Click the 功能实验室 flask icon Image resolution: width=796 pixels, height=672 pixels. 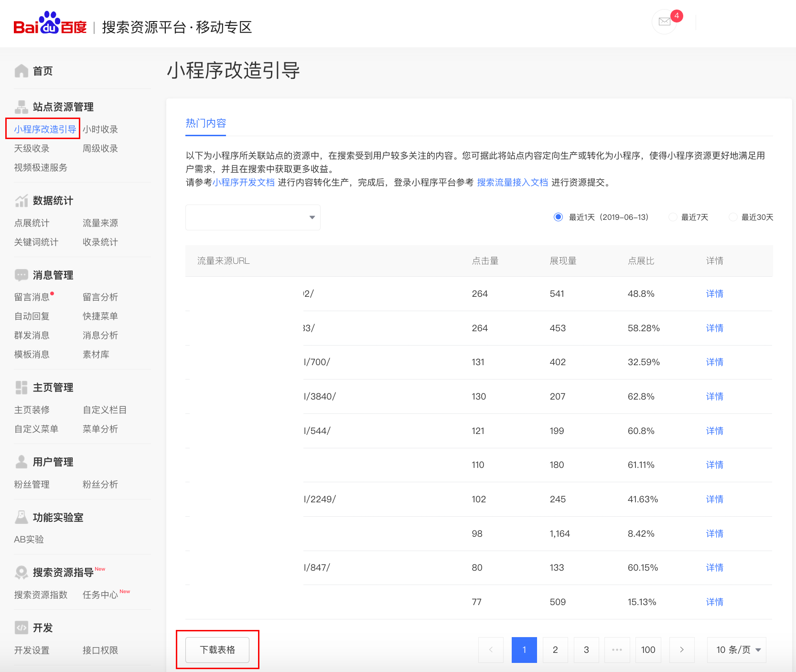(x=22, y=517)
